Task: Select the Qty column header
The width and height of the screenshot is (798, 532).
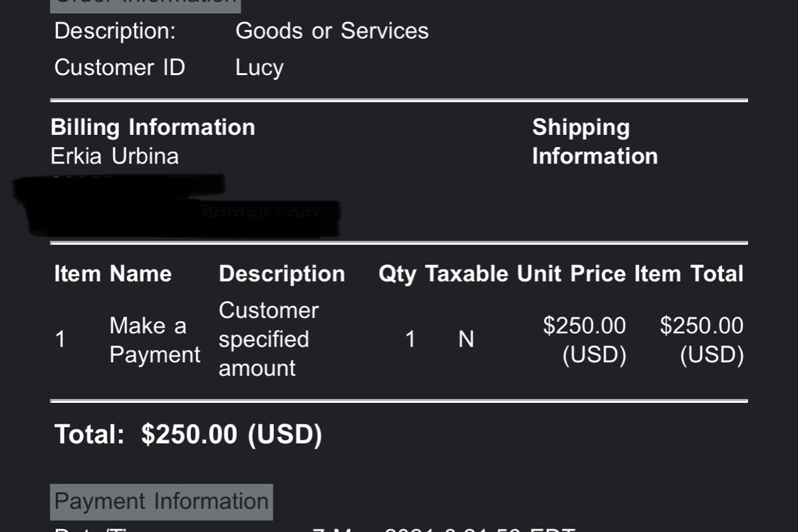Action: click(397, 274)
